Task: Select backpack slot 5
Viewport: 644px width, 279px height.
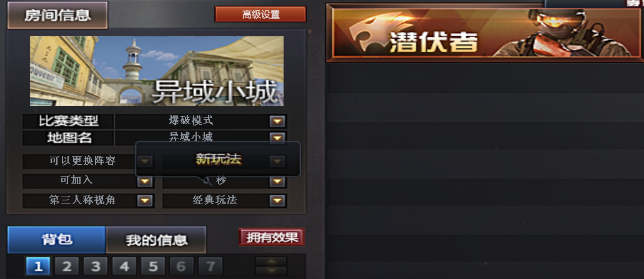Action: point(153,267)
